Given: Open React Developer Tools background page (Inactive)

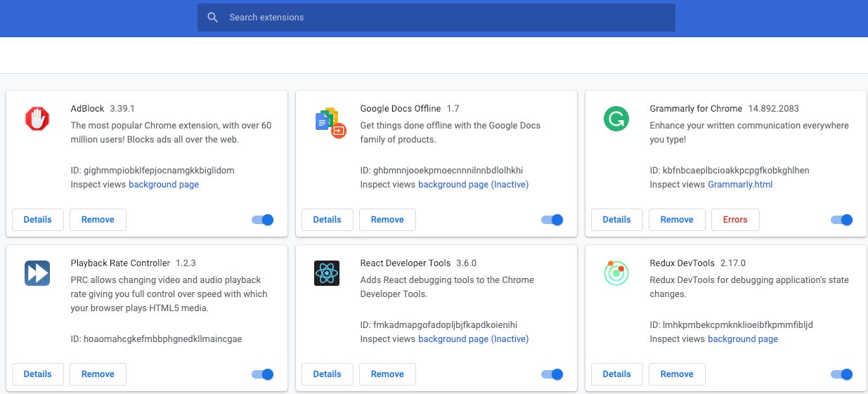Looking at the screenshot, I should click(x=474, y=339).
